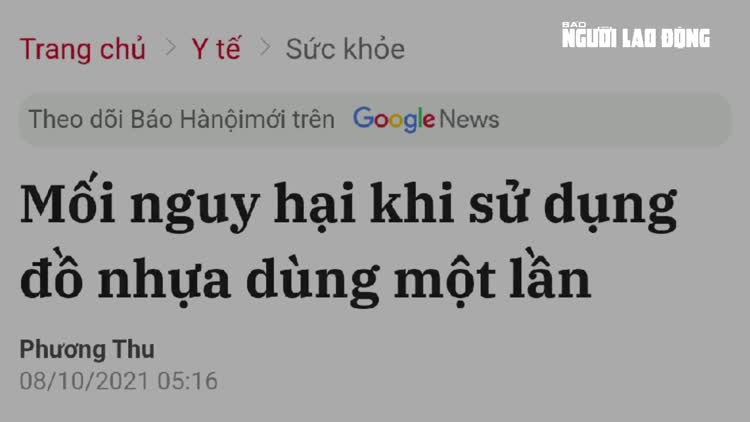Click the chevron after Trang chủ
The height and width of the screenshot is (422, 750).
coord(170,47)
